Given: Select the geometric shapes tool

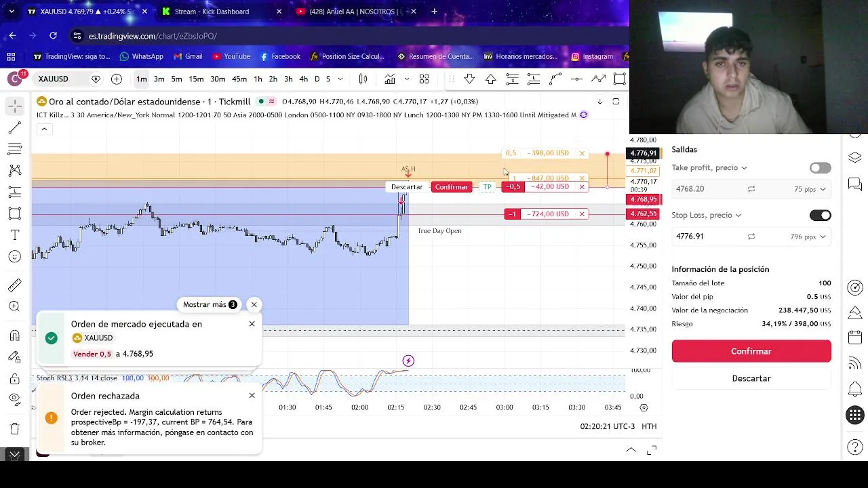Looking at the screenshot, I should pyautogui.click(x=14, y=213).
